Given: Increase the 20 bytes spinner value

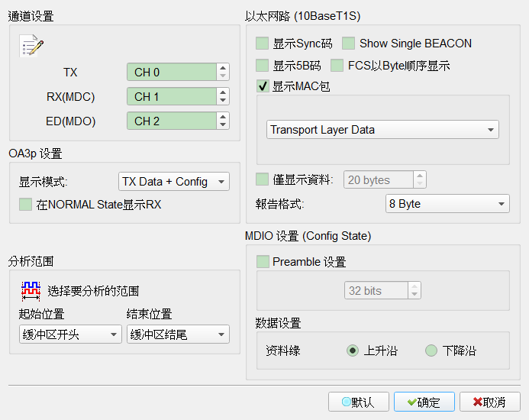Looking at the screenshot, I should coord(420,176).
